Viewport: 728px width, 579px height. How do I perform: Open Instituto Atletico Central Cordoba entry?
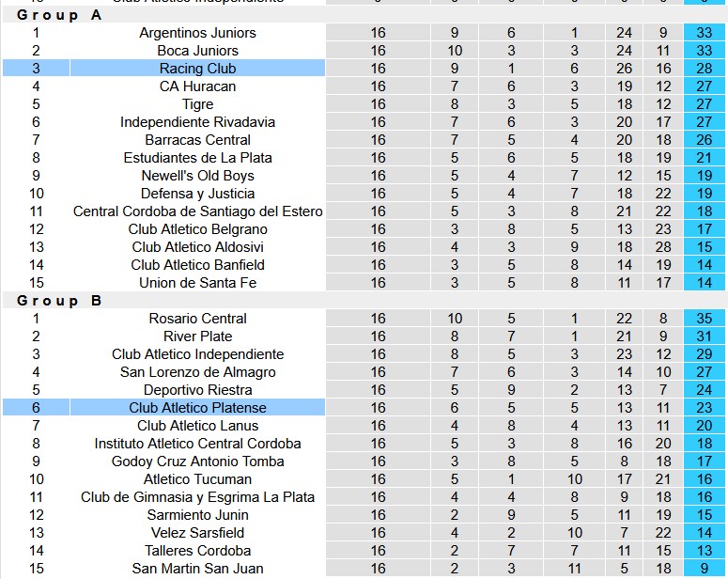[x=197, y=444]
